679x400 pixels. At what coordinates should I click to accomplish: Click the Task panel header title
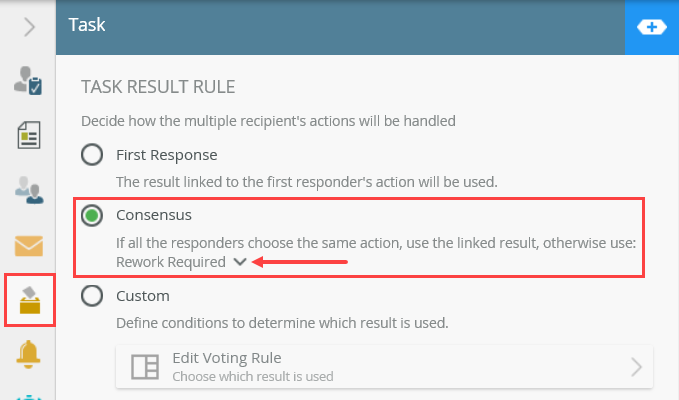pos(87,26)
